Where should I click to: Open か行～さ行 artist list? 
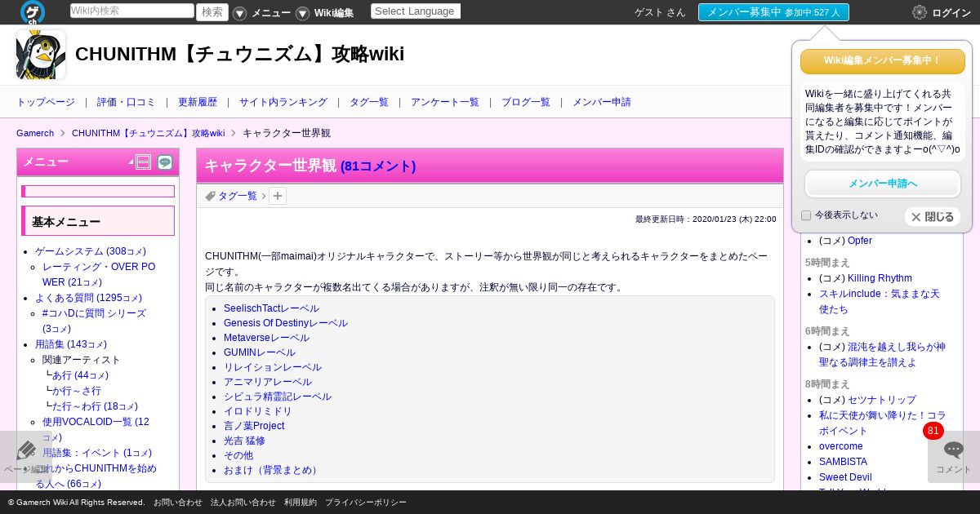pyautogui.click(x=77, y=391)
